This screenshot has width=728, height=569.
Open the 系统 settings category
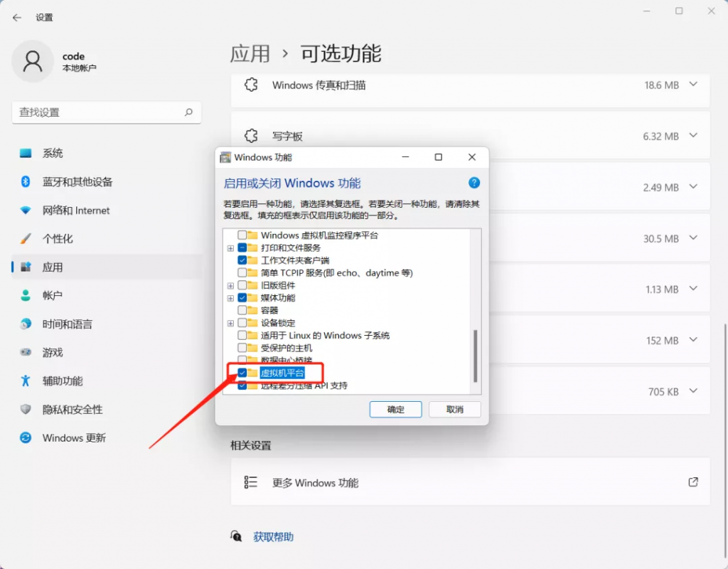tap(107, 154)
